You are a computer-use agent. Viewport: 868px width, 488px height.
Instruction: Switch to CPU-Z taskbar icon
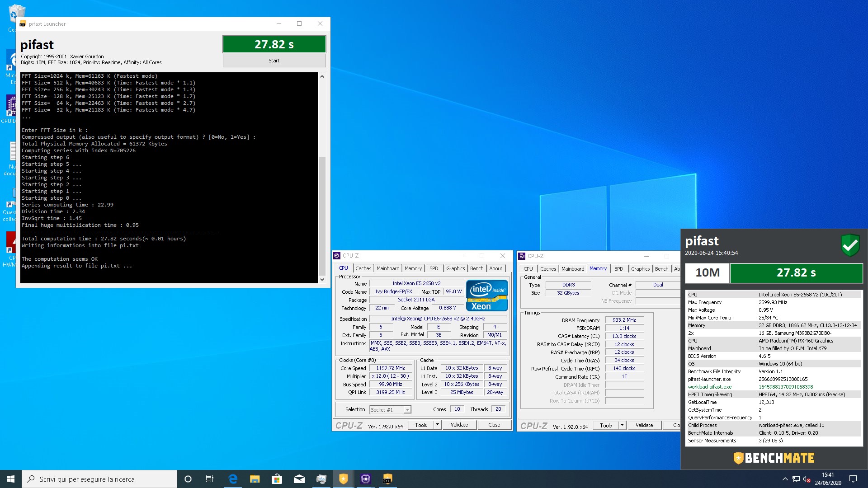(x=366, y=479)
